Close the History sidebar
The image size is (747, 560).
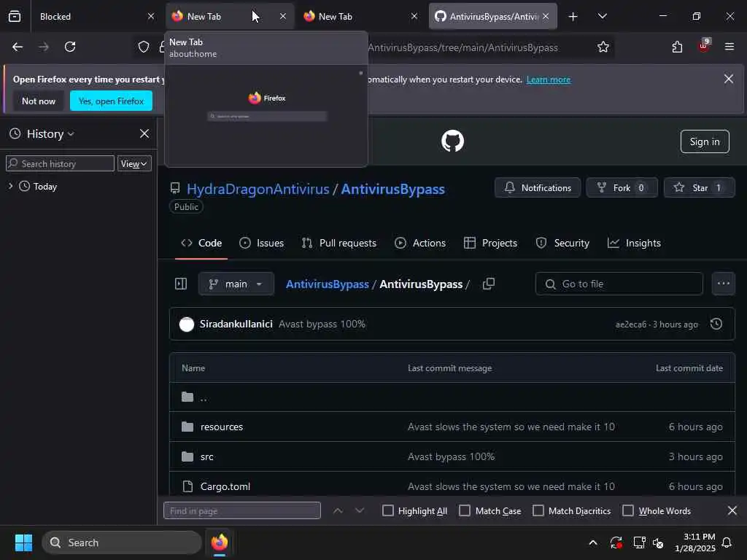tap(144, 134)
